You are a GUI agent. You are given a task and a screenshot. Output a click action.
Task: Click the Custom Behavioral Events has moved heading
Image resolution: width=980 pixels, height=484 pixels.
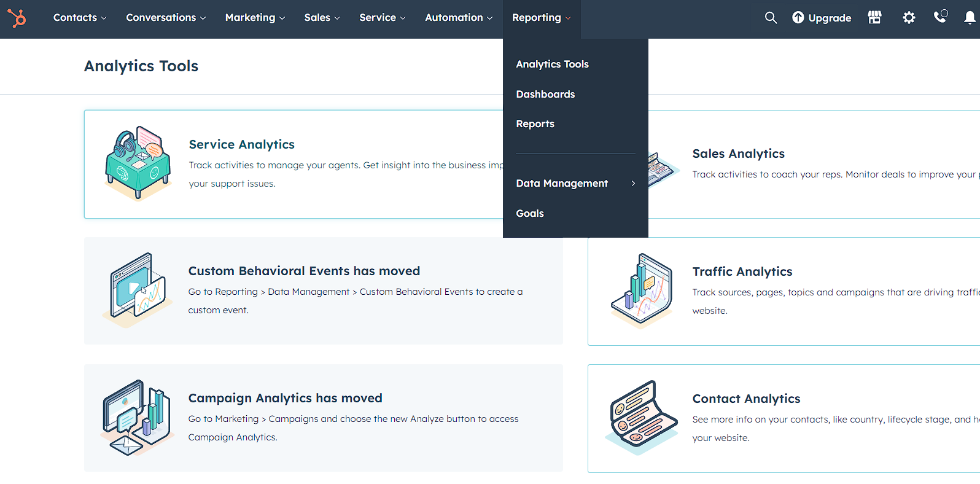(x=304, y=271)
